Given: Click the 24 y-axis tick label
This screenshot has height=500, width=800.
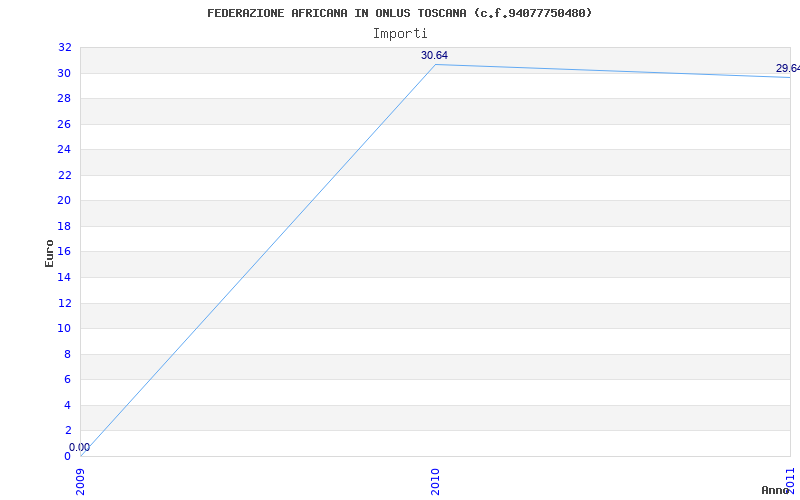Looking at the screenshot, I should 65,149.
